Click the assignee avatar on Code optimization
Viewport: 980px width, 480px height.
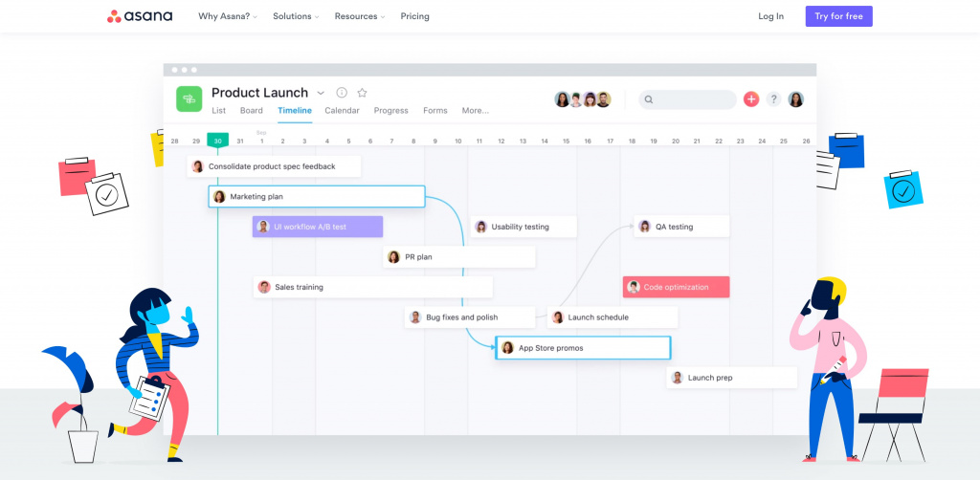tap(634, 287)
